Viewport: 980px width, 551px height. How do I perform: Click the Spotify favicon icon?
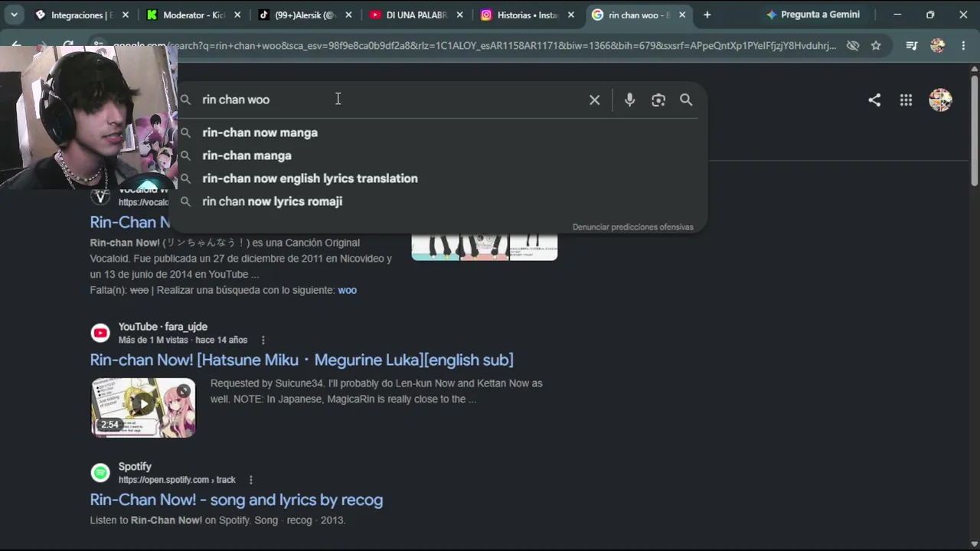click(x=100, y=473)
